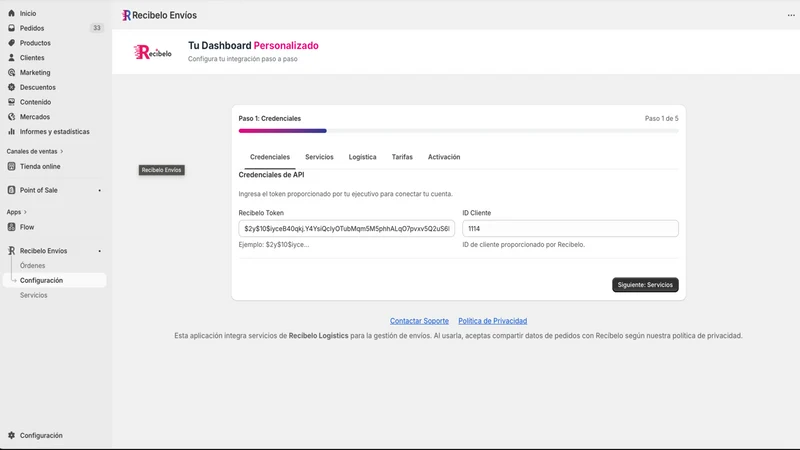Open Mercados in the sidebar
Image resolution: width=800 pixels, height=450 pixels.
(x=35, y=117)
